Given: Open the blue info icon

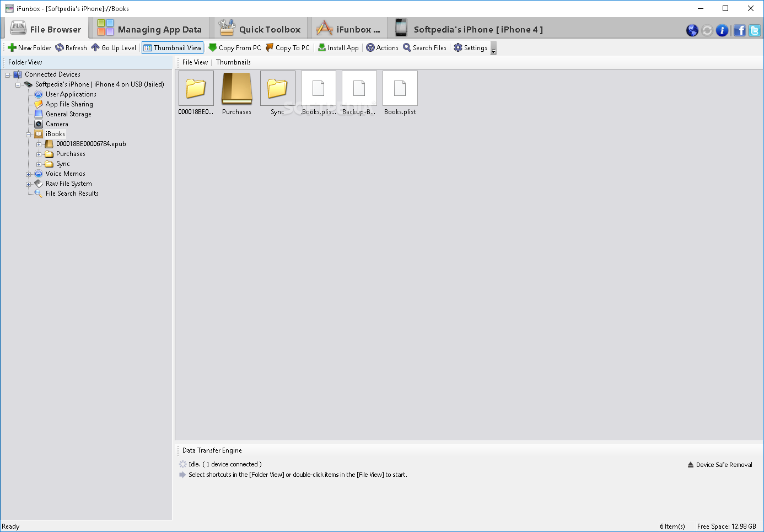Looking at the screenshot, I should click(x=722, y=30).
